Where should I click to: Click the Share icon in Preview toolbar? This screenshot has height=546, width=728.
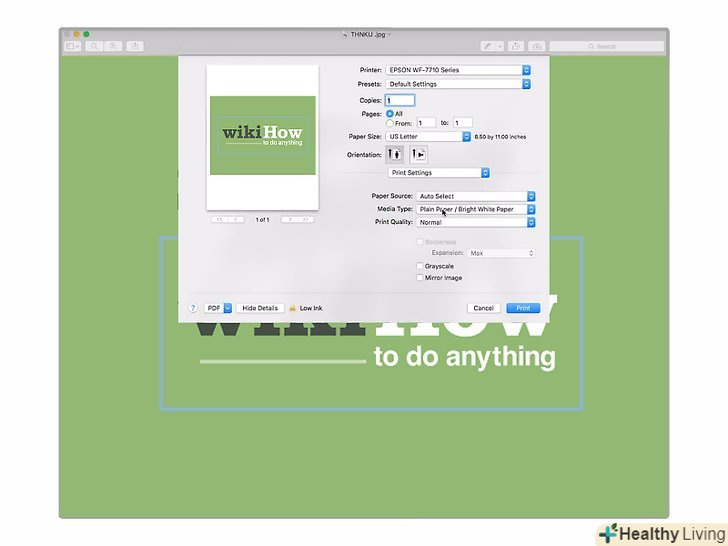click(x=135, y=46)
